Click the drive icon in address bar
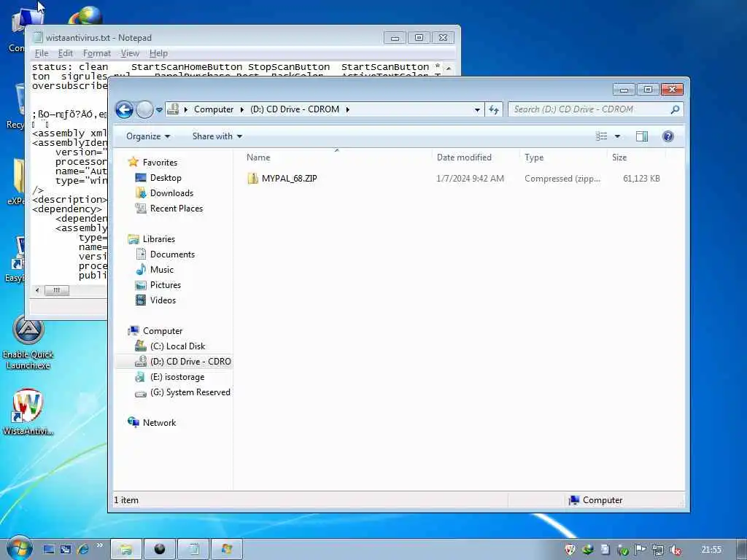The width and height of the screenshot is (747, 560). click(x=173, y=109)
